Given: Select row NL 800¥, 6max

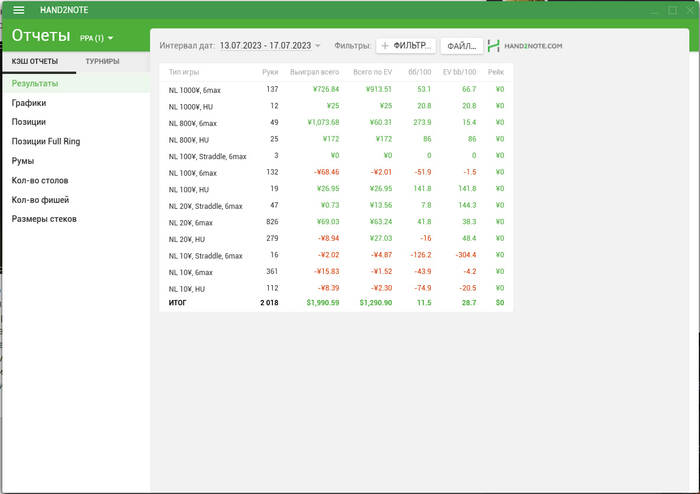Looking at the screenshot, I should [x=336, y=123].
